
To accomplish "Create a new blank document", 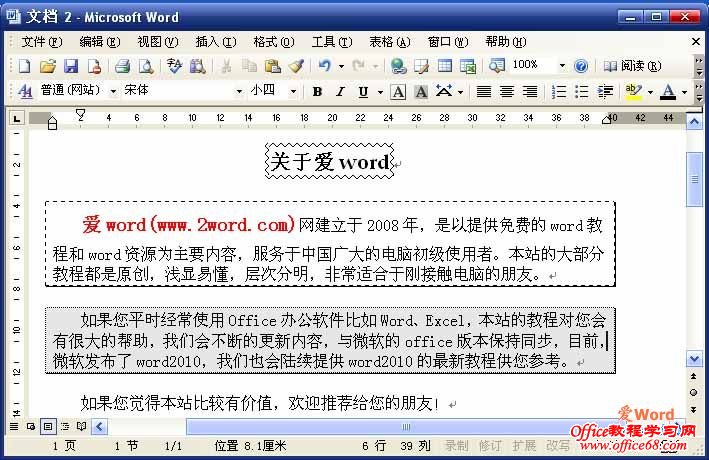I will (24, 66).
